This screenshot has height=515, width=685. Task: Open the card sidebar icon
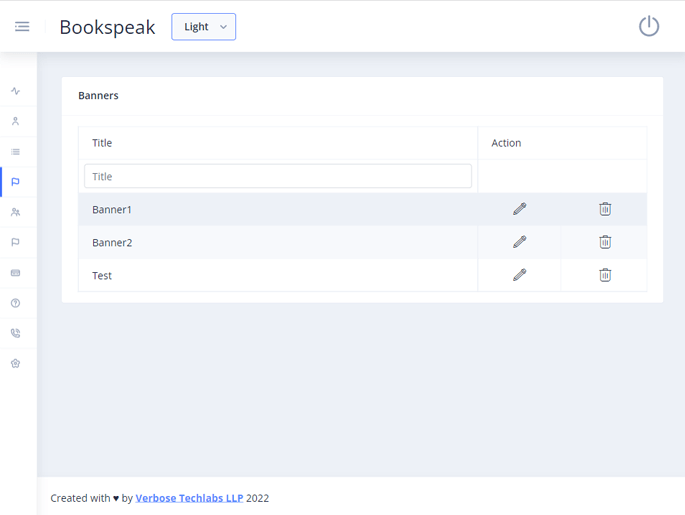coord(15,273)
